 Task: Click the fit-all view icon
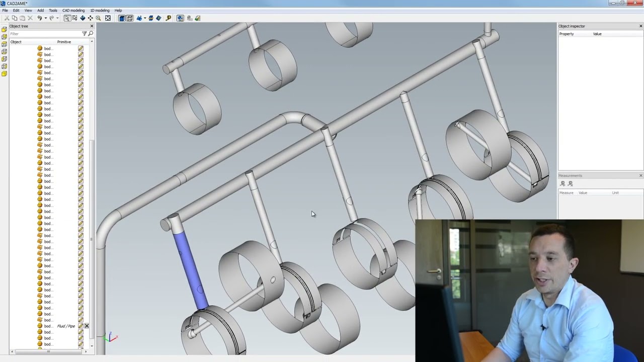click(x=108, y=18)
